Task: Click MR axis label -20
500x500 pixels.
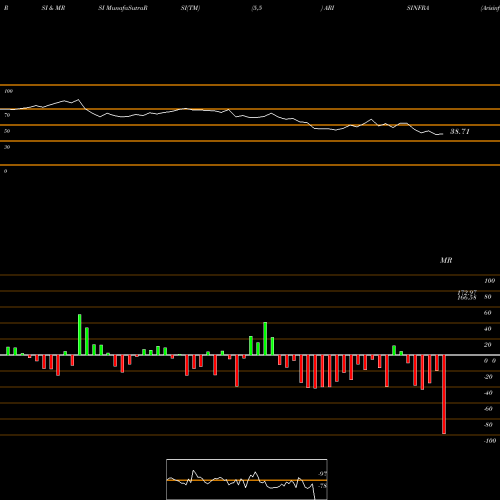Action: click(x=488, y=377)
